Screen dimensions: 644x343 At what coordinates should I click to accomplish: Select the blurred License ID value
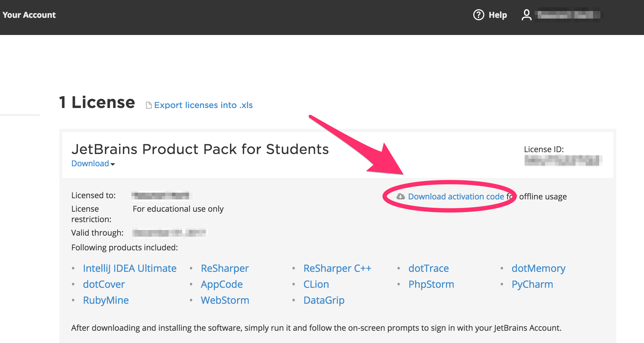point(563,160)
